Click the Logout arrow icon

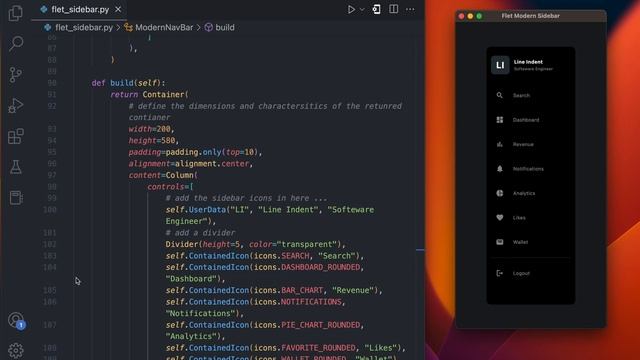pyautogui.click(x=500, y=273)
